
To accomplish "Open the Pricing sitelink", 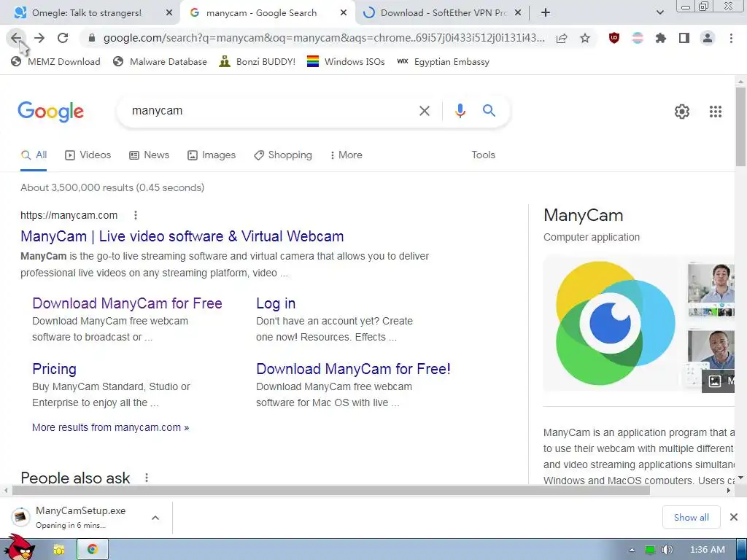I will pos(54,369).
